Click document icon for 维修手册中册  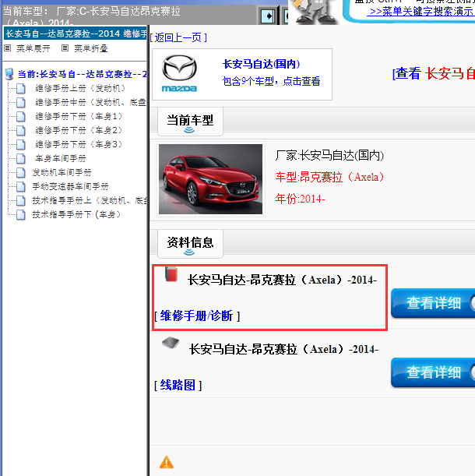pos(21,102)
